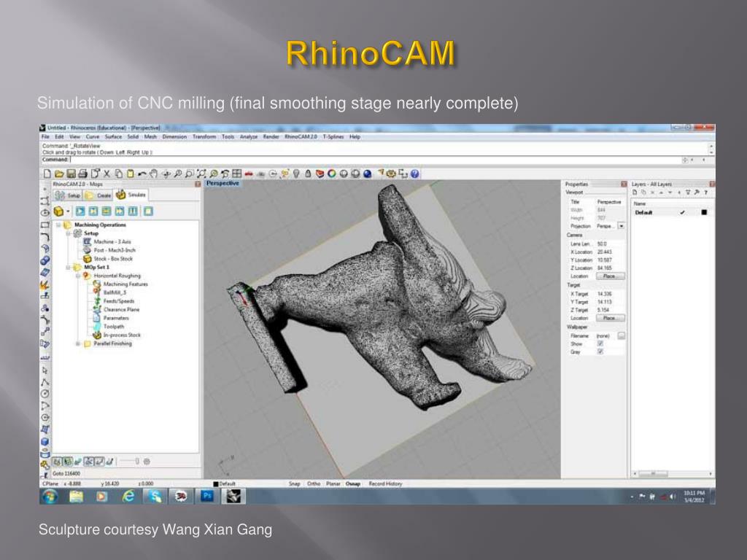Switch to the RhinoCAM Setup tab

click(x=68, y=195)
